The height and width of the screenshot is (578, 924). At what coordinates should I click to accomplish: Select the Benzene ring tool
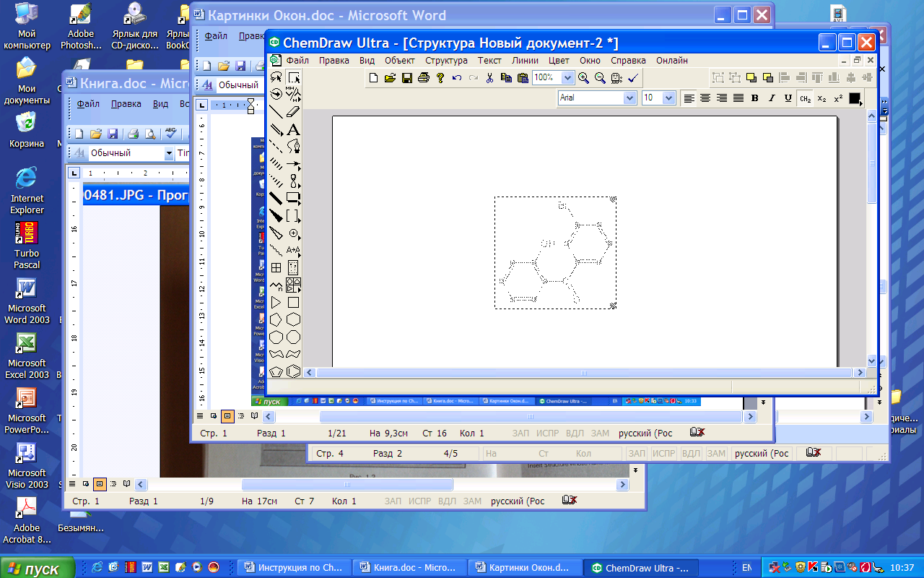tap(293, 371)
